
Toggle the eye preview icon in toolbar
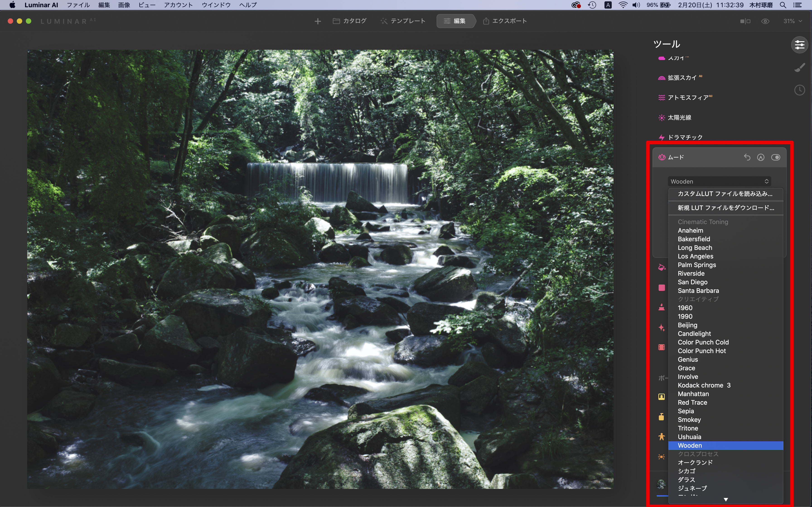coord(765,21)
